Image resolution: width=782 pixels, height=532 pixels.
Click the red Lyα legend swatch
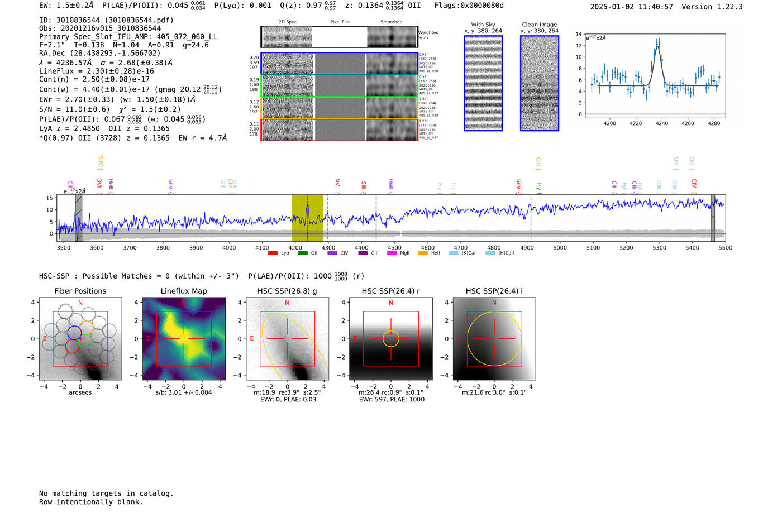[273, 253]
